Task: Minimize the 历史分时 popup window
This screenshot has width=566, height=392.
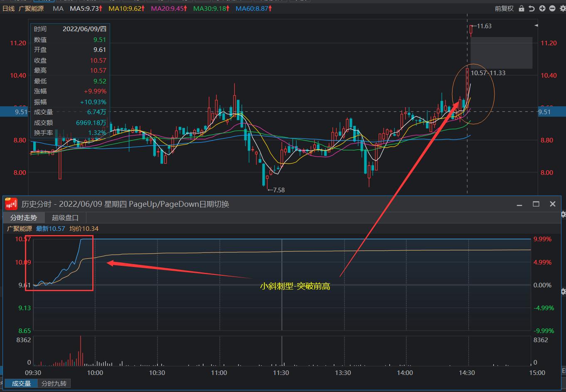Action: 519,204
